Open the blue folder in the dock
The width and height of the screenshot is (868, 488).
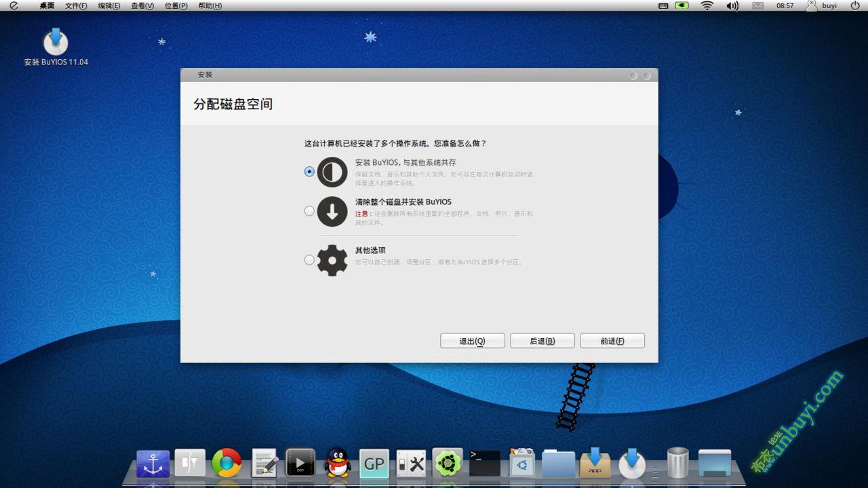tap(558, 464)
